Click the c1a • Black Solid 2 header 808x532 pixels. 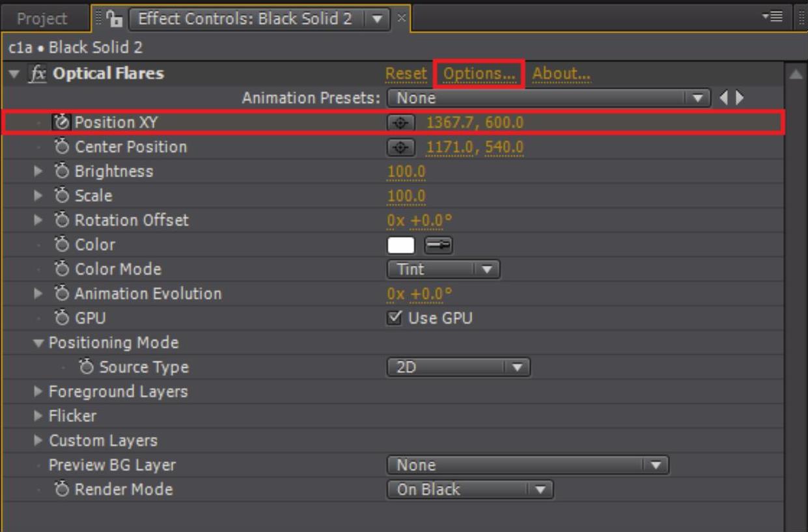(76, 48)
